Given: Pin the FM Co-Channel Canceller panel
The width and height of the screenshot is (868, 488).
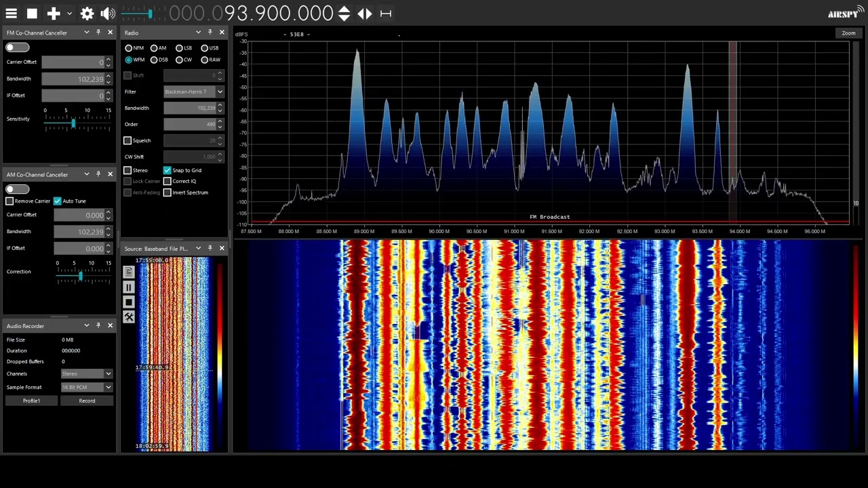Looking at the screenshot, I should pyautogui.click(x=98, y=33).
